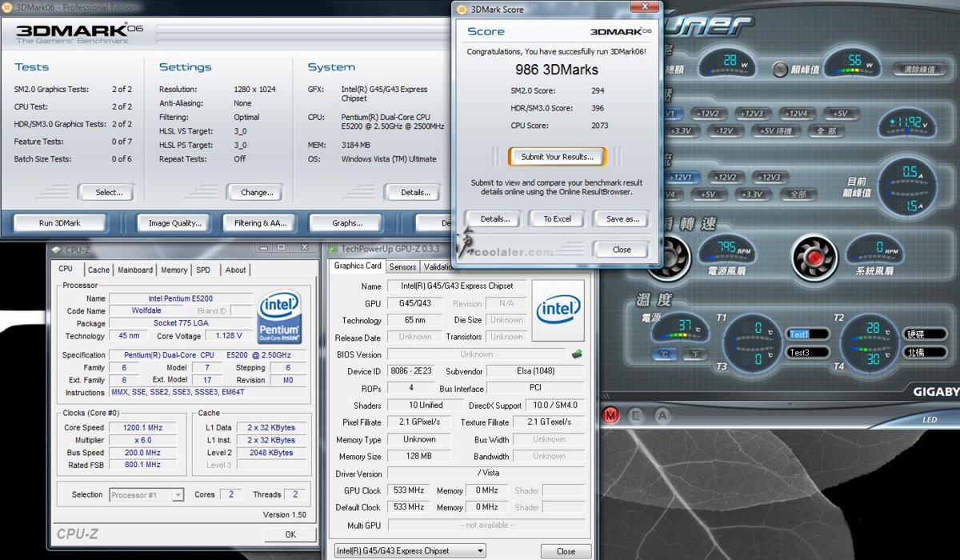Click the Test3 sensor name field
Image resolution: width=960 pixels, height=560 pixels.
click(809, 352)
